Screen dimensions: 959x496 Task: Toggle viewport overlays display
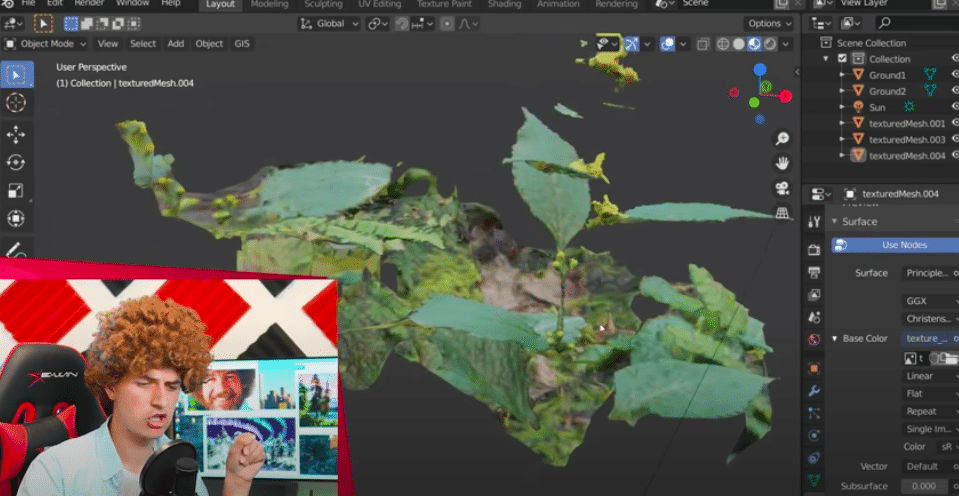click(667, 44)
